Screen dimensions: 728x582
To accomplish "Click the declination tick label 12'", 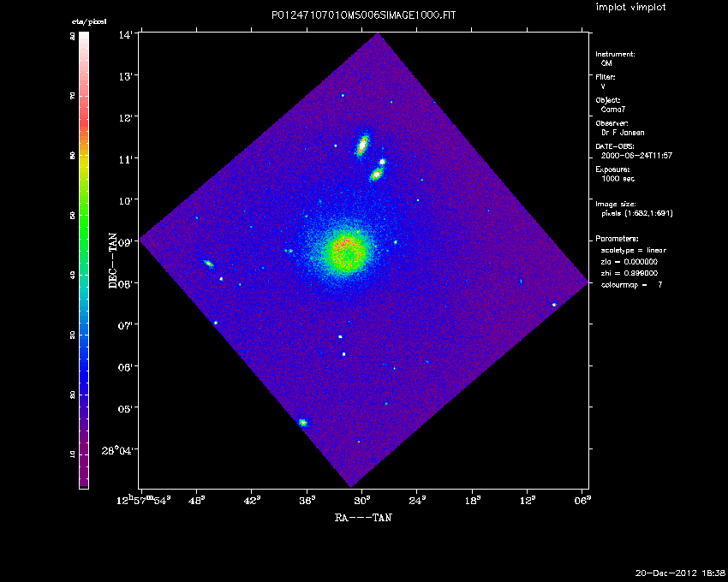I will [125, 117].
